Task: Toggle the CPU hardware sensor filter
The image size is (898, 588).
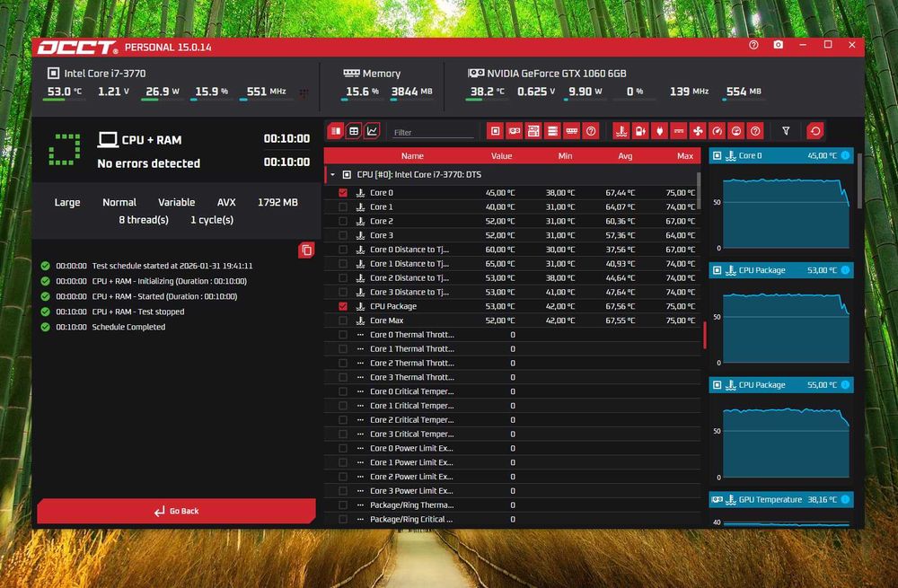Action: pos(496,131)
